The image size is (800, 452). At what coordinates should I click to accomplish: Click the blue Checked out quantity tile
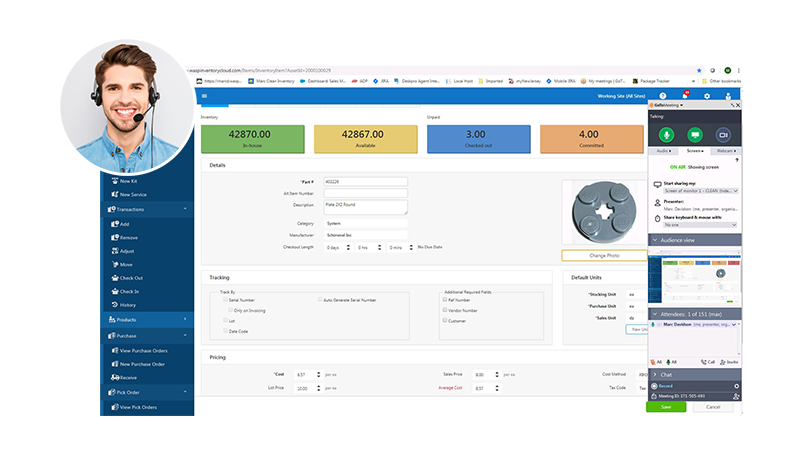479,139
